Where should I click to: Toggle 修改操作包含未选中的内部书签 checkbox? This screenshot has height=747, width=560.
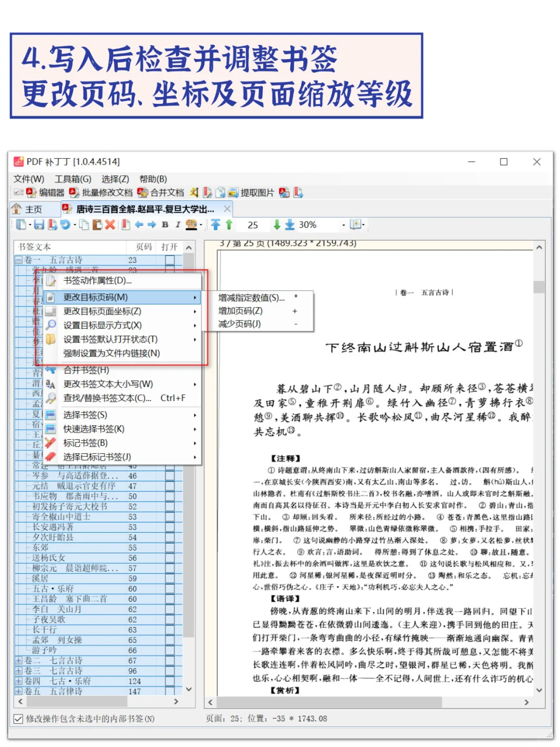pos(18,719)
